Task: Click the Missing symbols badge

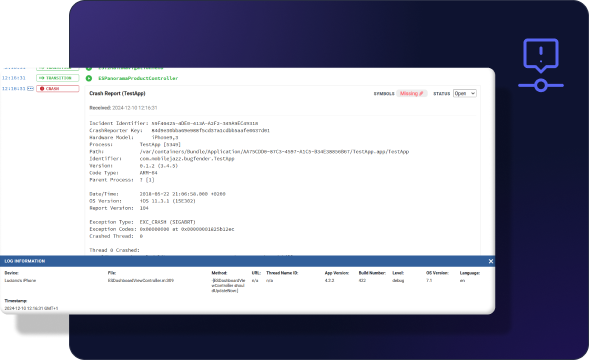Action: [x=411, y=93]
